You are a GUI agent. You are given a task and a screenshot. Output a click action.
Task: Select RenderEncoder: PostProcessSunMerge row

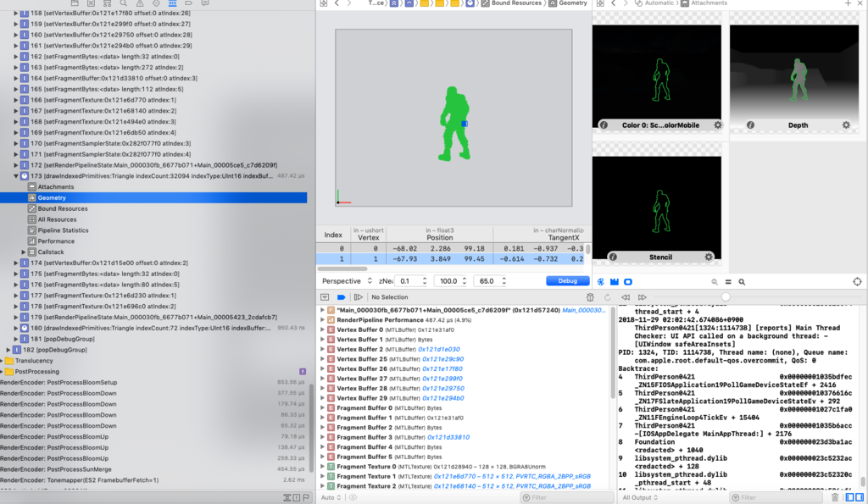tap(153, 469)
